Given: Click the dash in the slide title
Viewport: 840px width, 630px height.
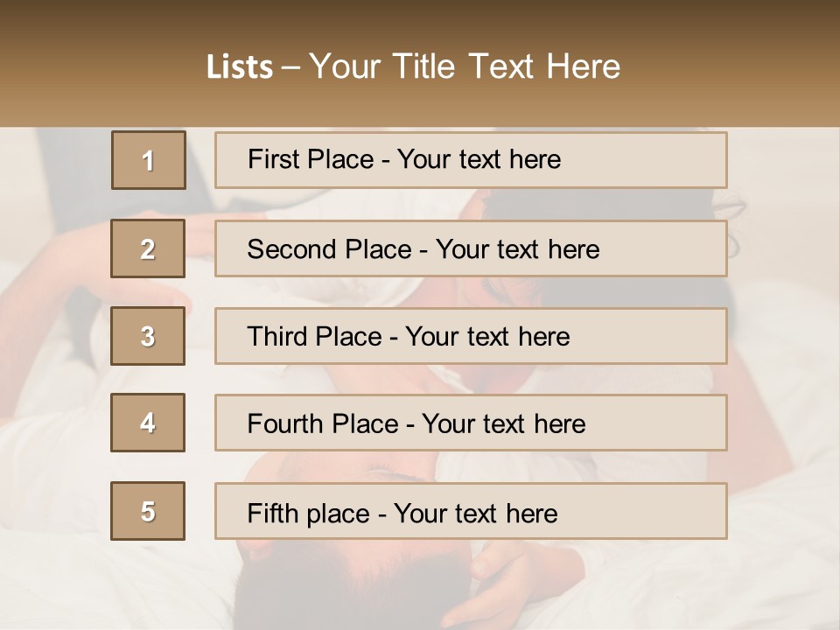Looking at the screenshot, I should (x=291, y=66).
